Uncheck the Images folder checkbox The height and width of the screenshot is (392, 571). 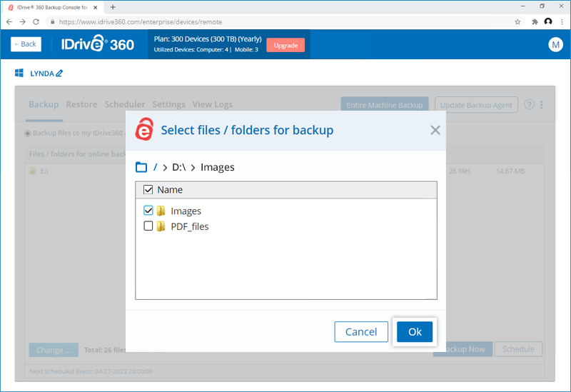pyautogui.click(x=148, y=210)
